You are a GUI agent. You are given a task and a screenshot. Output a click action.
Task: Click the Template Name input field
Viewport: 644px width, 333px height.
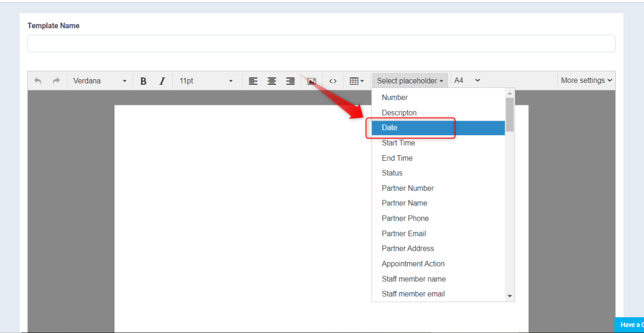[x=321, y=43]
